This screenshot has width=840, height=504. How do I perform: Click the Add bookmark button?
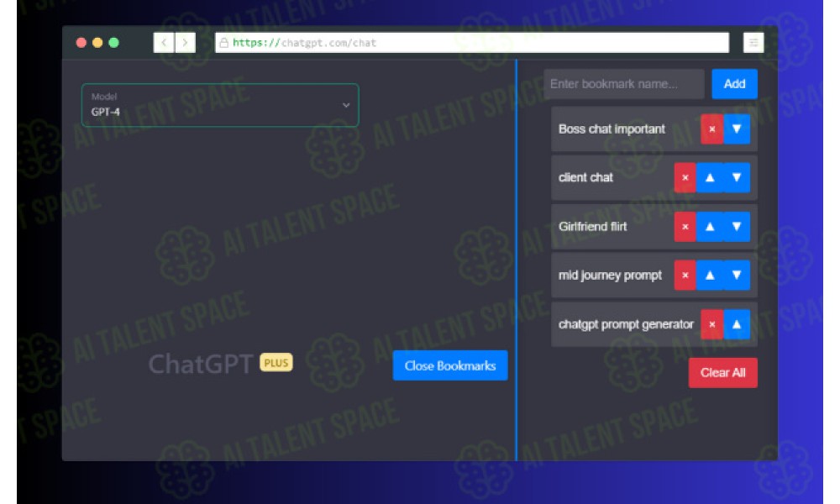[734, 84]
